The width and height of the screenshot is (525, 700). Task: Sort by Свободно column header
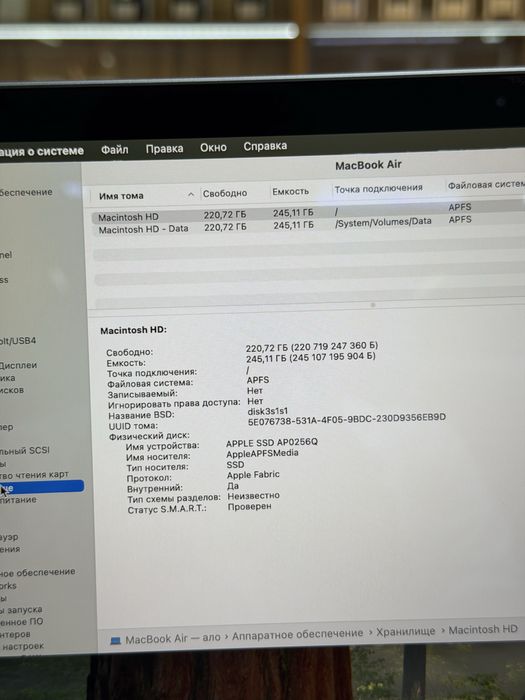[225, 193]
